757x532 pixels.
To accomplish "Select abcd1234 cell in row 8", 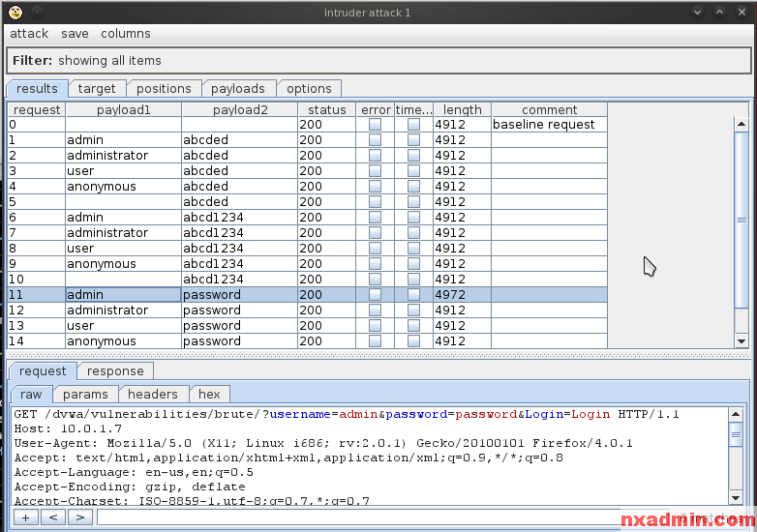I will pyautogui.click(x=240, y=249).
